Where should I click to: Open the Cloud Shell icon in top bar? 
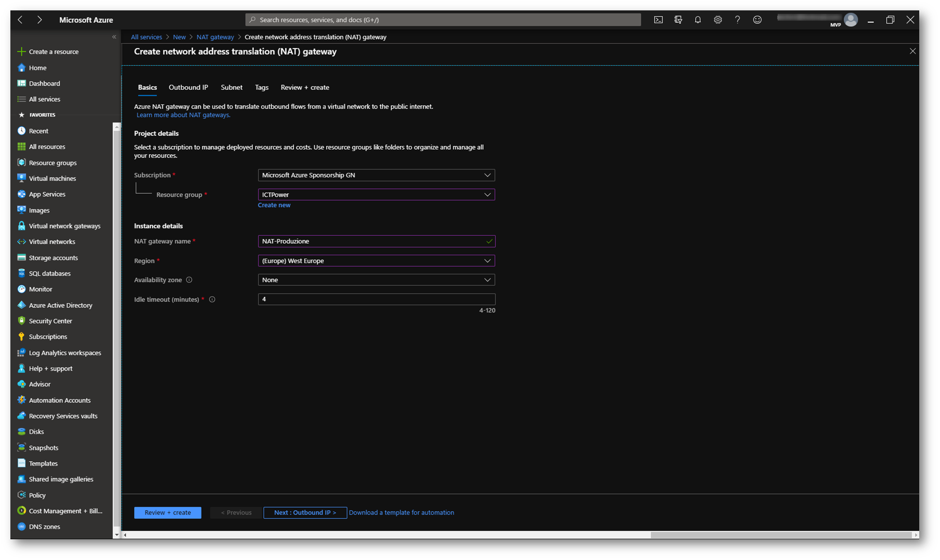point(658,20)
